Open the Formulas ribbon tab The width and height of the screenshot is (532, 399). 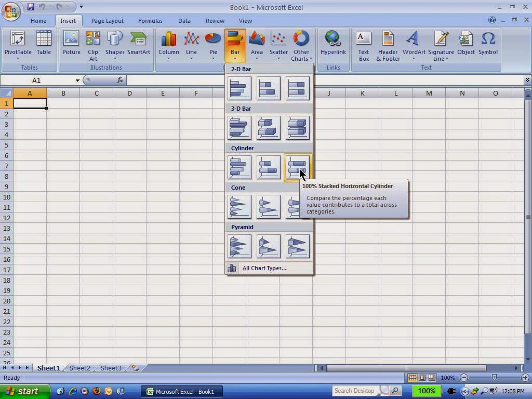(150, 21)
